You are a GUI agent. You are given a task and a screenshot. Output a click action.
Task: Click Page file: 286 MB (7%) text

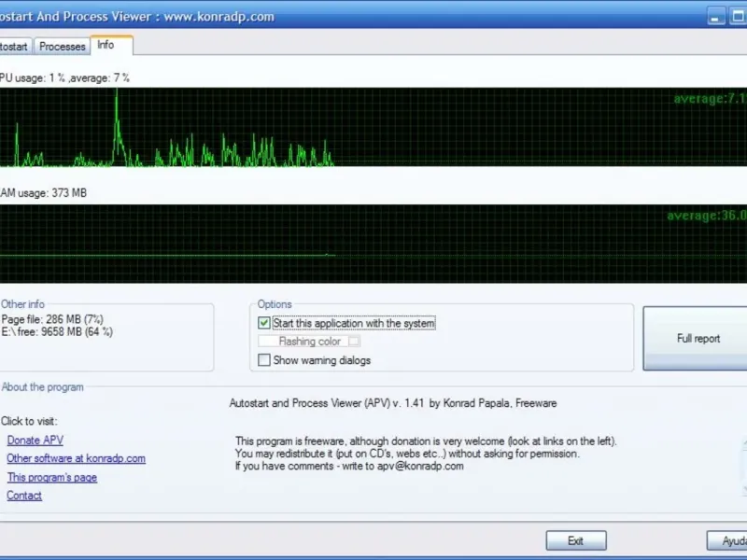point(52,319)
